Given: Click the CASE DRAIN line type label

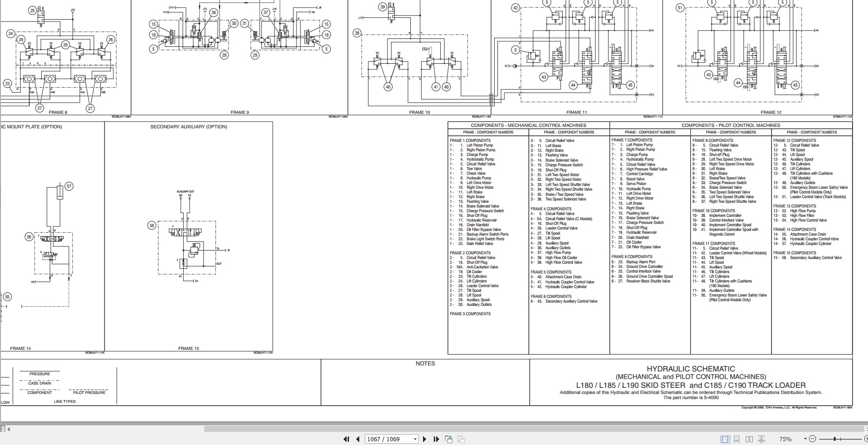Looking at the screenshot, I should [x=40, y=383].
